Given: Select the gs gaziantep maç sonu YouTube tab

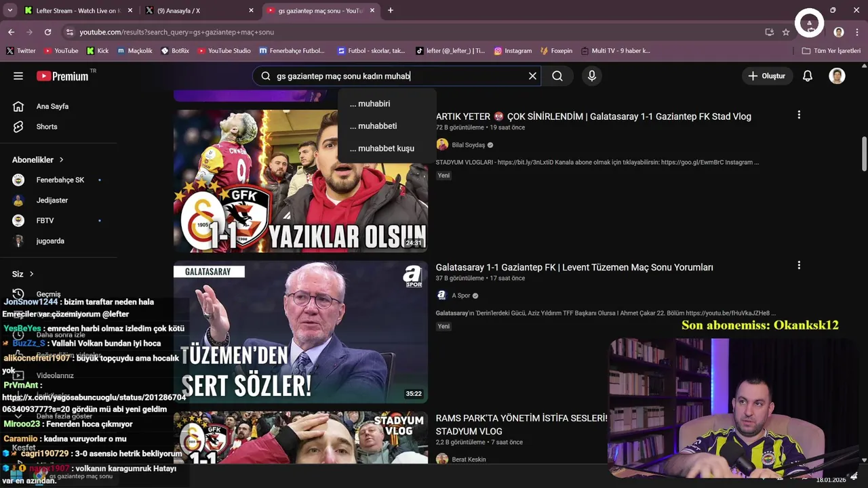Looking at the screenshot, I should pos(319,10).
